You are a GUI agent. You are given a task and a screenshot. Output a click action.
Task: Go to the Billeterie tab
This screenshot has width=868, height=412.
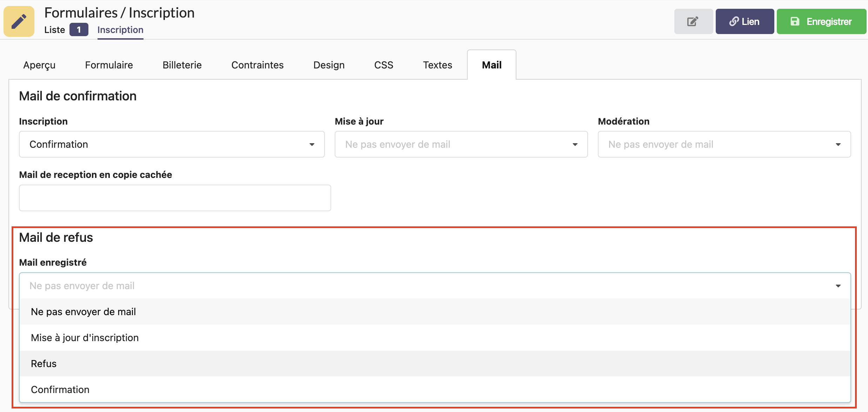click(182, 65)
